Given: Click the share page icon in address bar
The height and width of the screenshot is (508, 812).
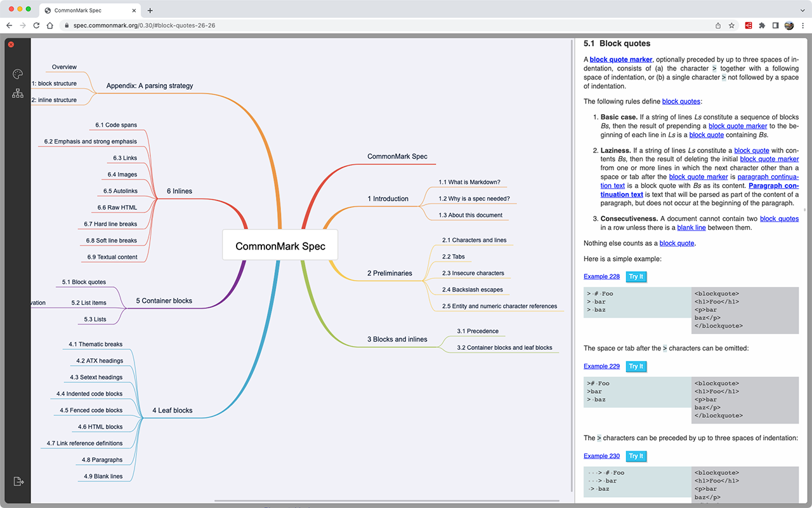Looking at the screenshot, I should pyautogui.click(x=717, y=25).
